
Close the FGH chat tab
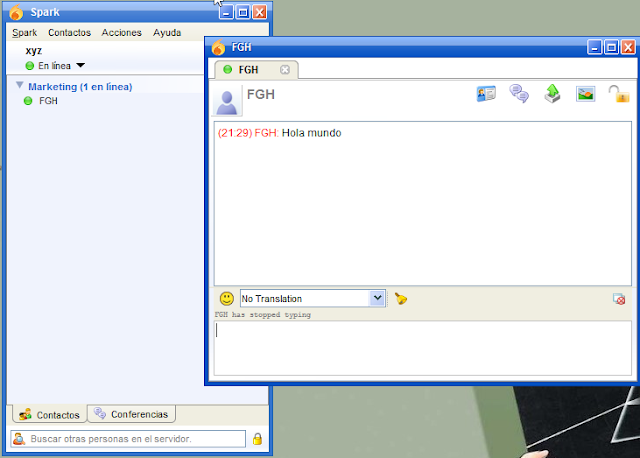tap(285, 70)
